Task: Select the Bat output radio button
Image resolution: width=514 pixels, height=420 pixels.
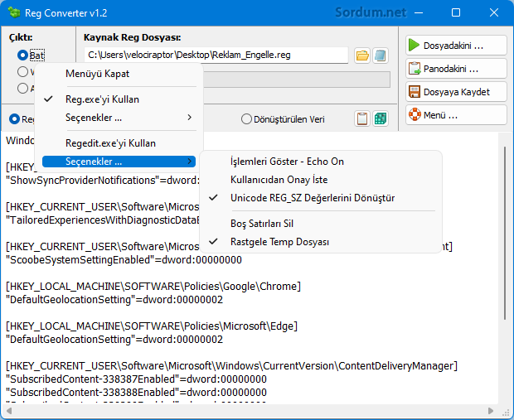Action: (23, 56)
